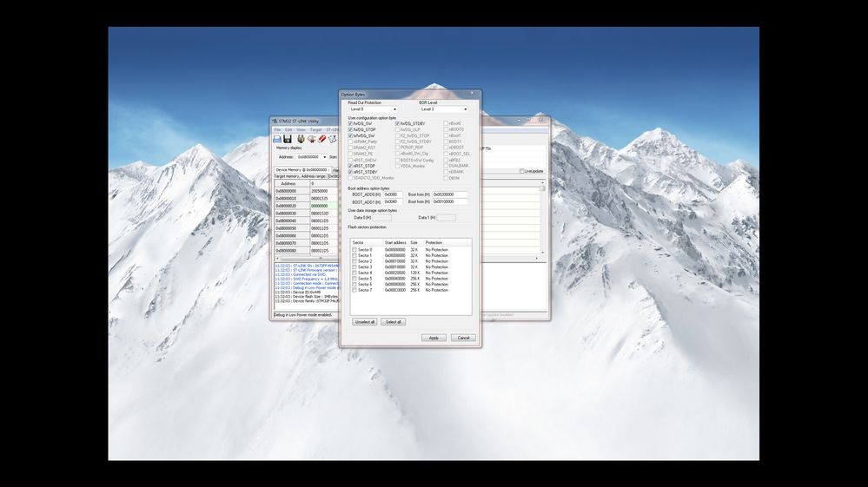The height and width of the screenshot is (487, 868).
Task: Click the Address column header in memory table
Action: (x=292, y=183)
